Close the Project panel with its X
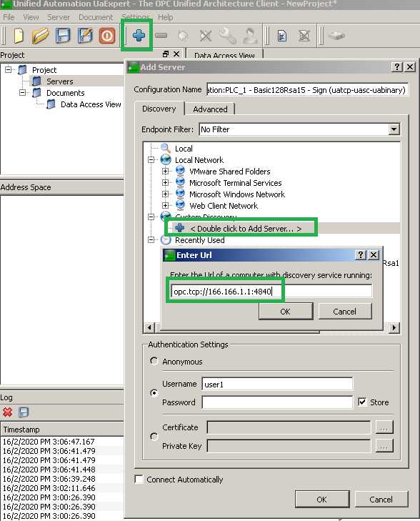420x521 pixels. tap(176, 54)
